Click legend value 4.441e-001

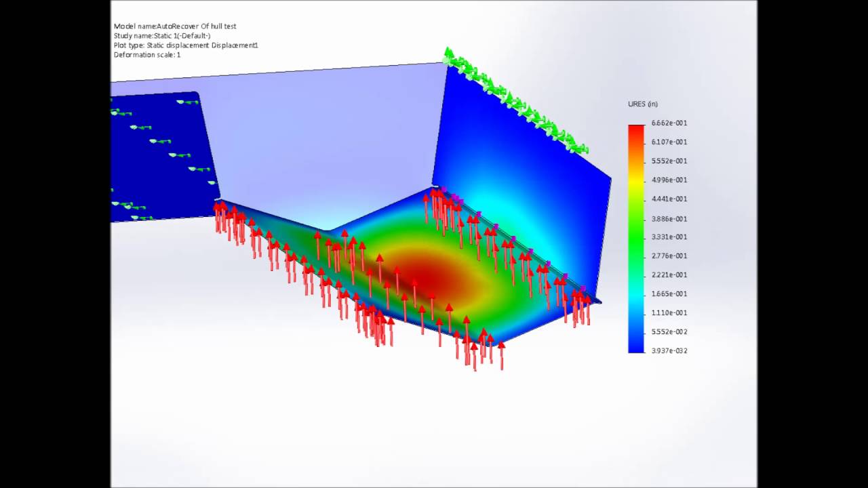[669, 199]
